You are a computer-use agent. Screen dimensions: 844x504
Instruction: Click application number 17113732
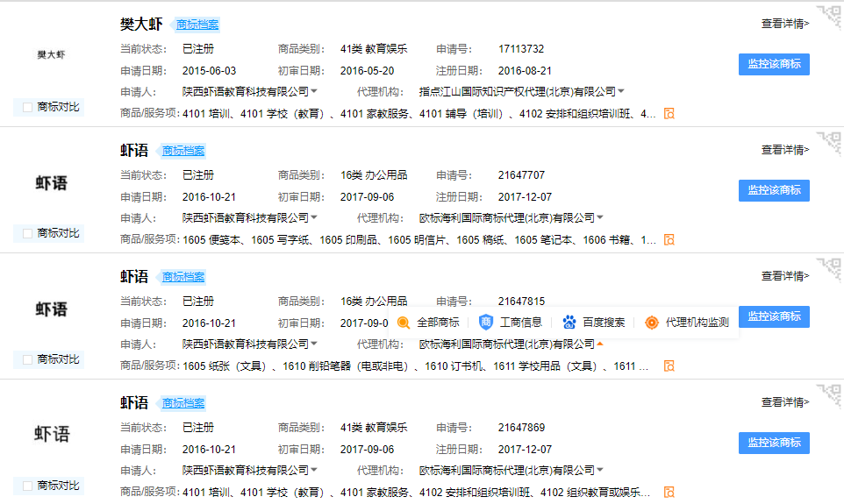(x=521, y=49)
